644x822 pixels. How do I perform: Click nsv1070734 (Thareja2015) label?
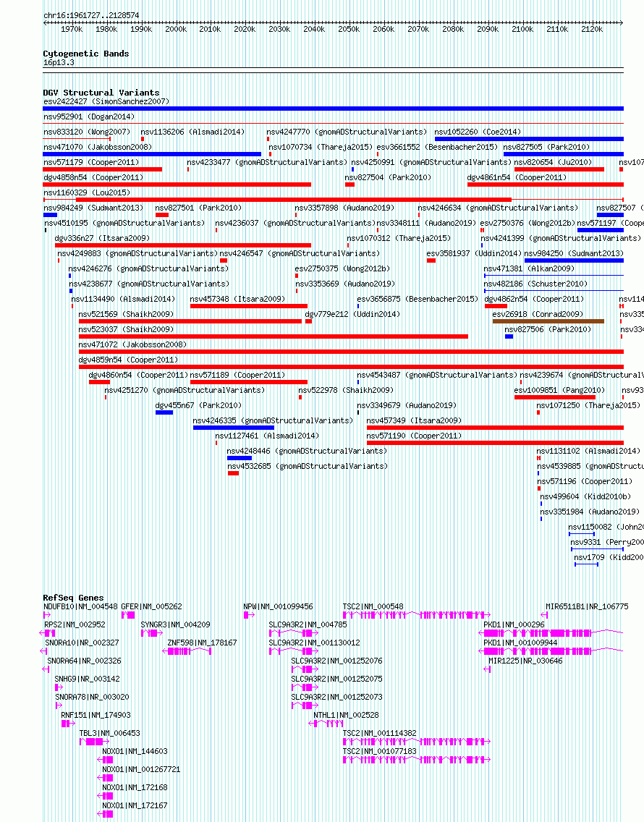[x=321, y=148]
